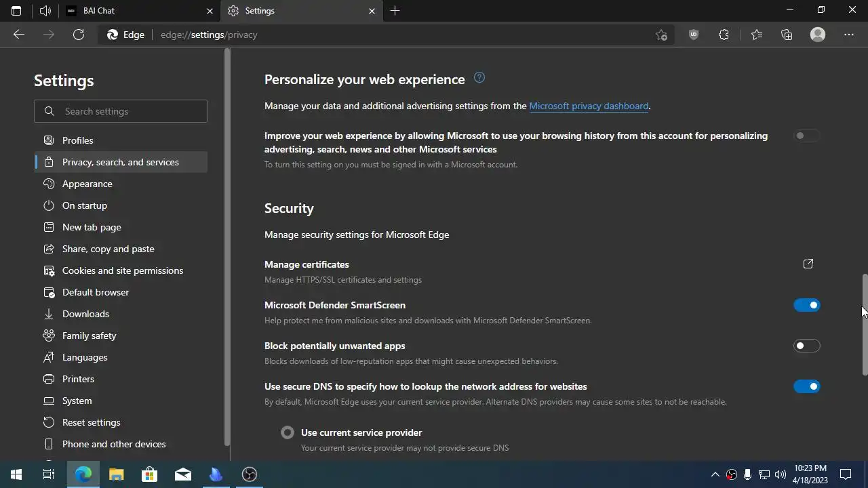Screen dimensions: 868x488
Task: Open Manage certificates external link icon
Action: [808, 264]
